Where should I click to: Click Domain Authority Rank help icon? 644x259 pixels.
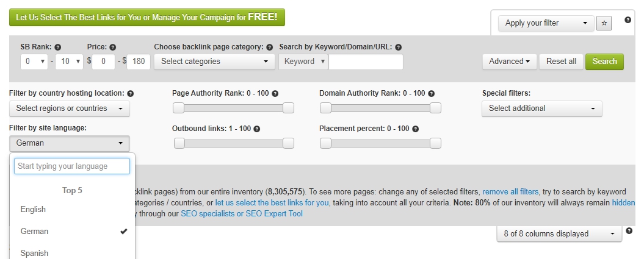431,93
